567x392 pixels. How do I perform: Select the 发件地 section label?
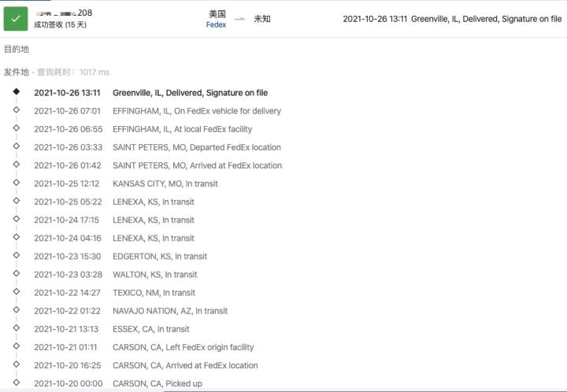(x=17, y=72)
